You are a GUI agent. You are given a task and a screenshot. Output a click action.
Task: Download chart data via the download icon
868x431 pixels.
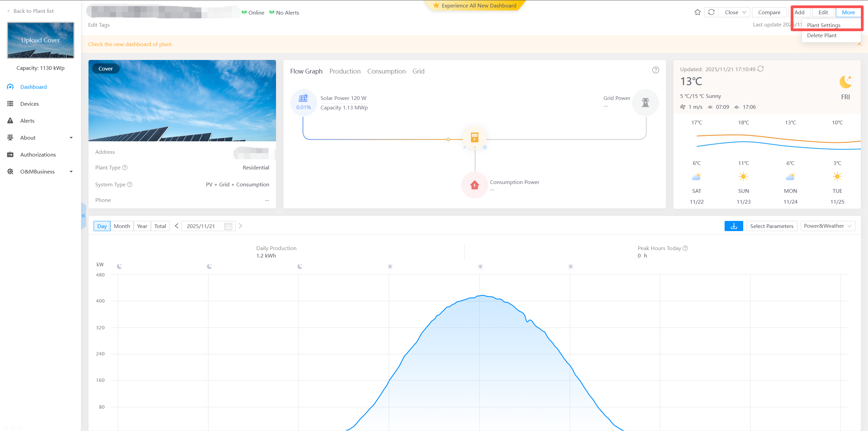[733, 226]
